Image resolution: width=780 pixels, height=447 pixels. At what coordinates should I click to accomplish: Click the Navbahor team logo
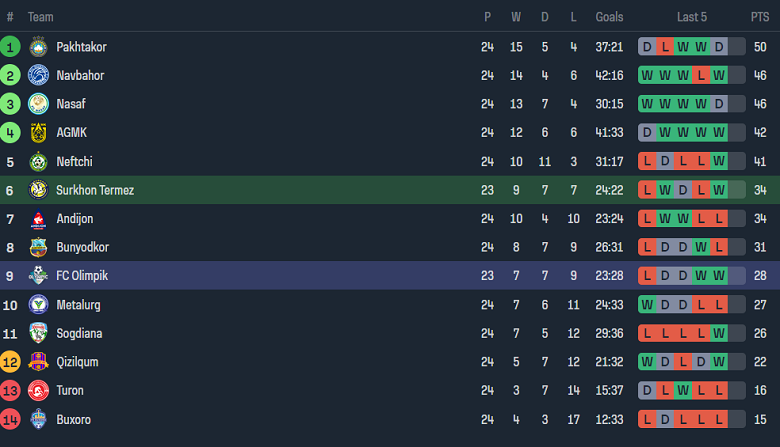click(38, 75)
